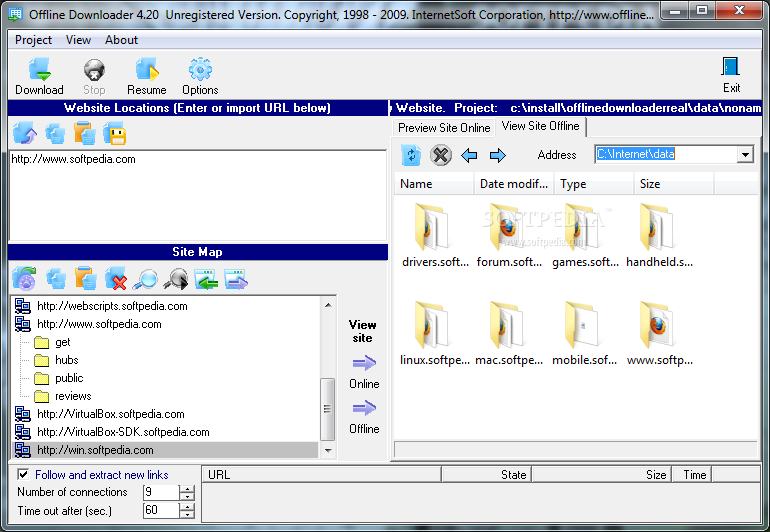
Task: Click second icon in Site Map toolbar
Action: pyautogui.click(x=55, y=279)
